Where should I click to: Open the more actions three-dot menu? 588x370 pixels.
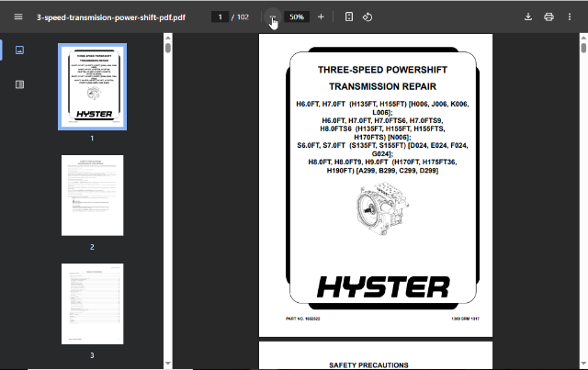tap(570, 17)
